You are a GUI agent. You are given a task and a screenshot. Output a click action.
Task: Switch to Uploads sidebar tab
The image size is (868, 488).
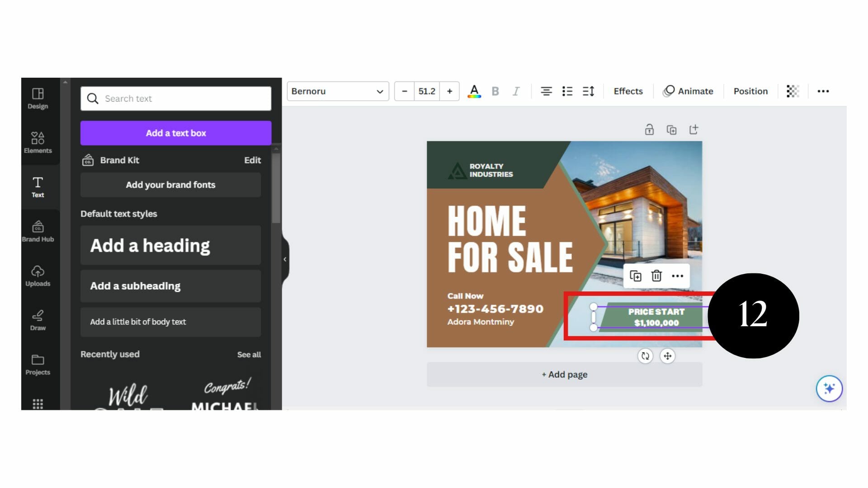(x=38, y=276)
